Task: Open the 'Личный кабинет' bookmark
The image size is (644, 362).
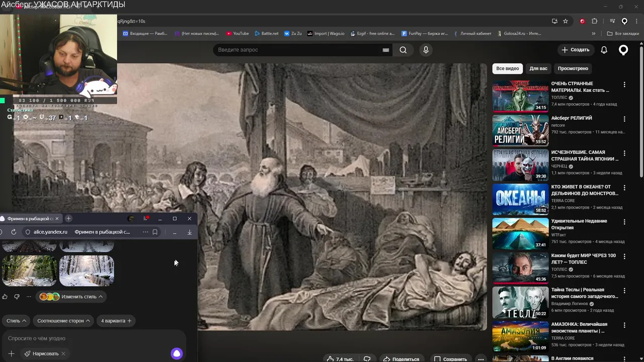Action: point(472,34)
